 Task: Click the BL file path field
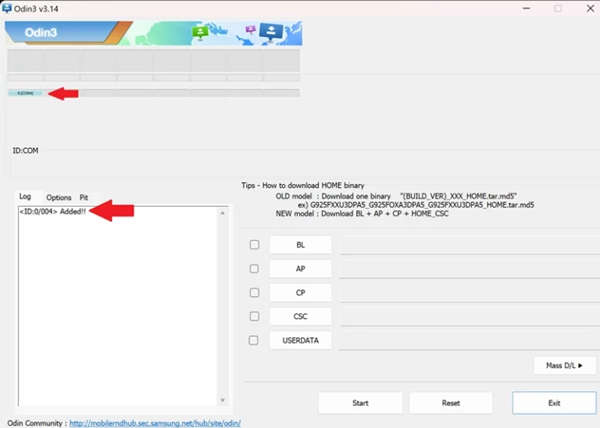[470, 245]
